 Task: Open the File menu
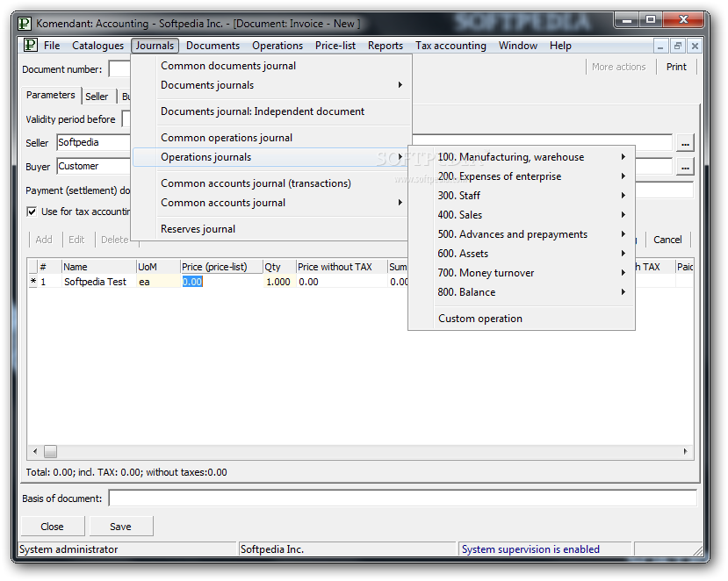52,46
